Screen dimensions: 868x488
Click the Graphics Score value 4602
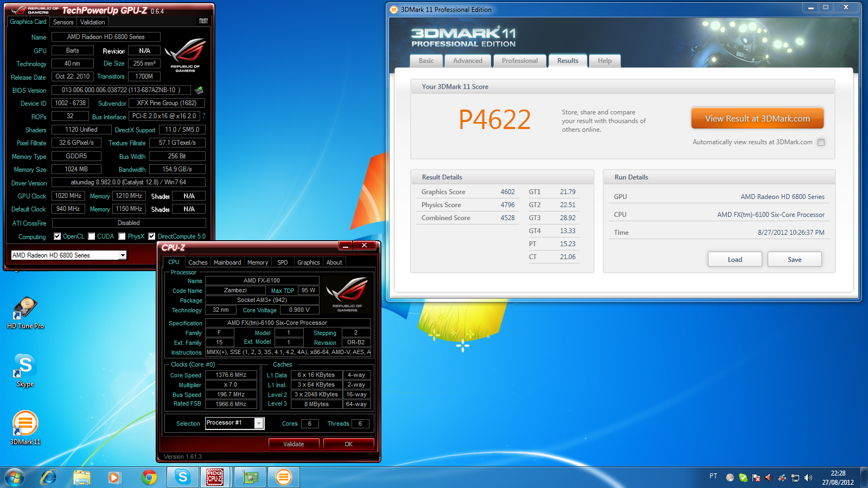[507, 192]
